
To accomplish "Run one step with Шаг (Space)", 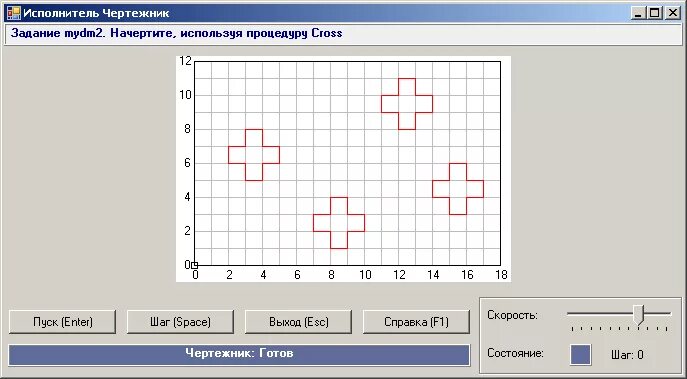I will [181, 322].
